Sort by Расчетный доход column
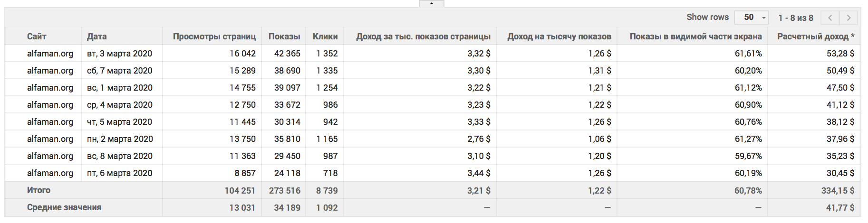Screen dimensions: 868x223 [x=816, y=37]
